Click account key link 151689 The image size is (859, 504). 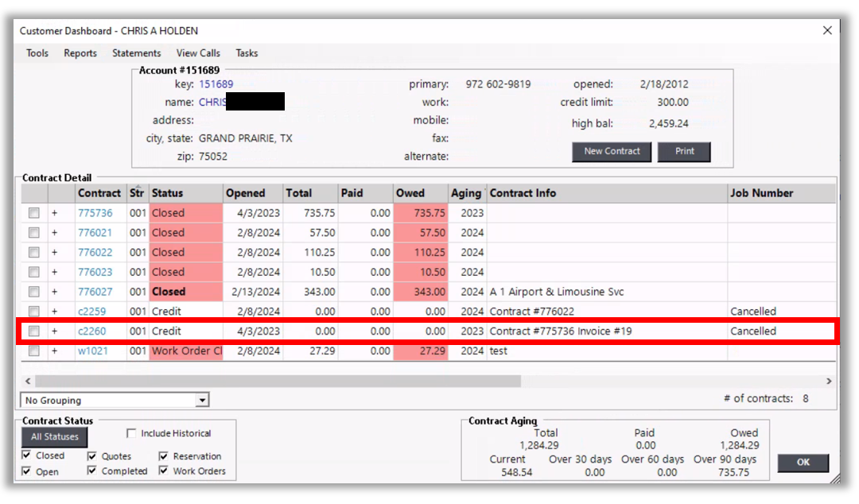click(x=216, y=84)
